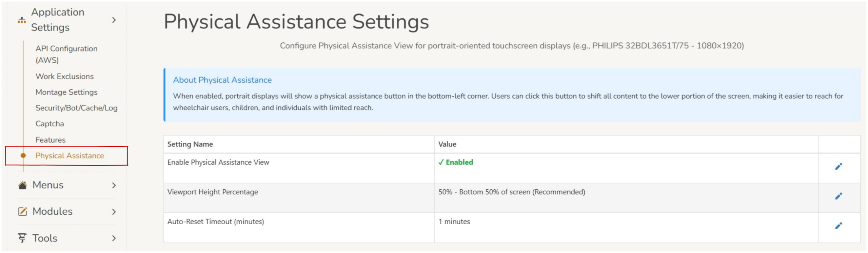Expand the Menus section arrow
This screenshot has width=868, height=253.
pos(114,185)
